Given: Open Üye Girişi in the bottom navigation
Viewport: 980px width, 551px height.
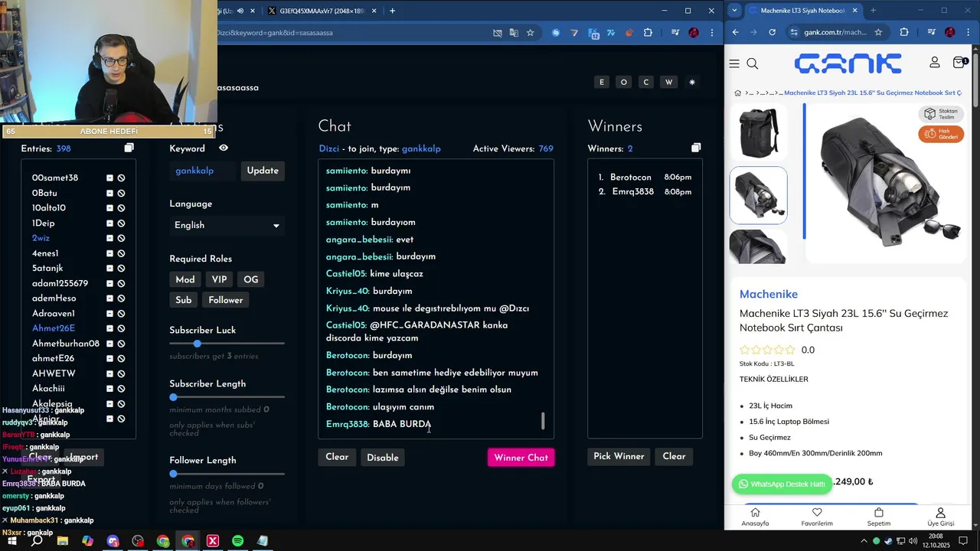Looking at the screenshot, I should point(941,517).
